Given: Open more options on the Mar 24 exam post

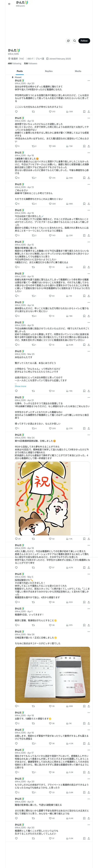Looking at the screenshot, I should point(89,435).
